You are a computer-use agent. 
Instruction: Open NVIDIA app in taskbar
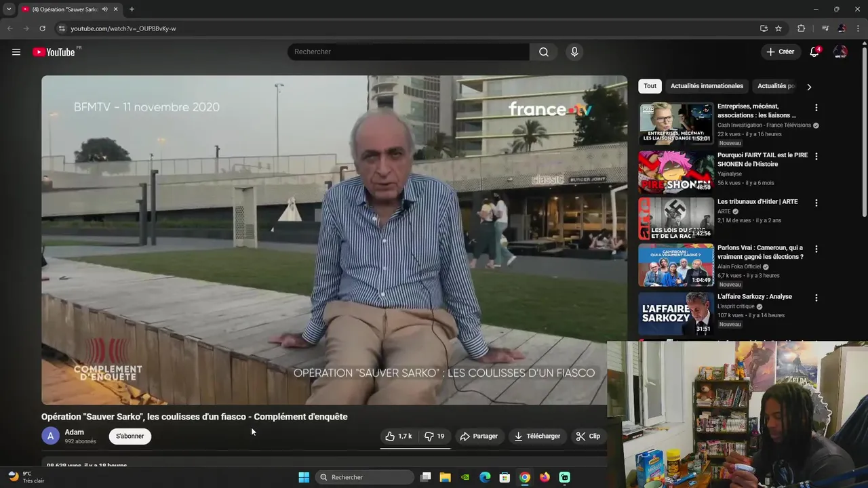pyautogui.click(x=465, y=477)
